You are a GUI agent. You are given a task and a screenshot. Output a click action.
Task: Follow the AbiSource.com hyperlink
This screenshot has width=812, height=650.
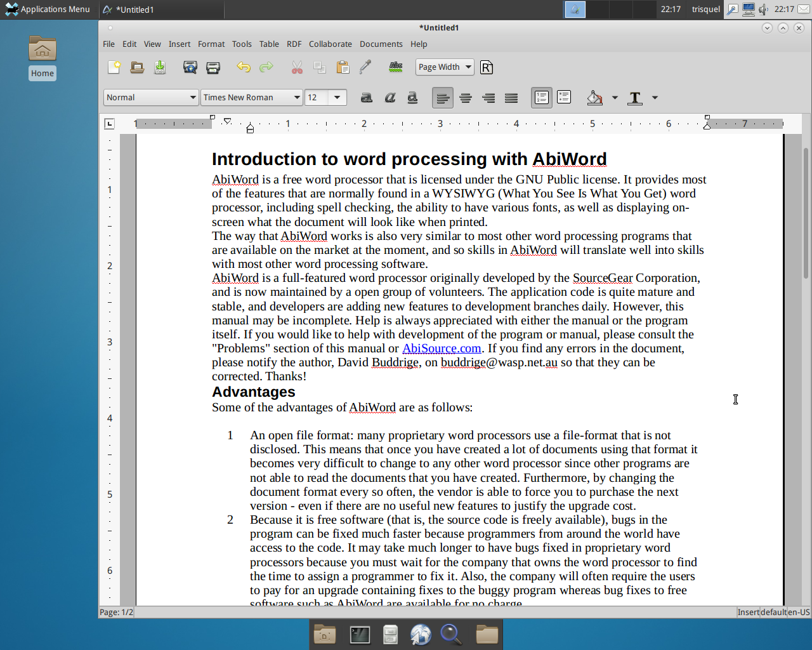pos(442,348)
